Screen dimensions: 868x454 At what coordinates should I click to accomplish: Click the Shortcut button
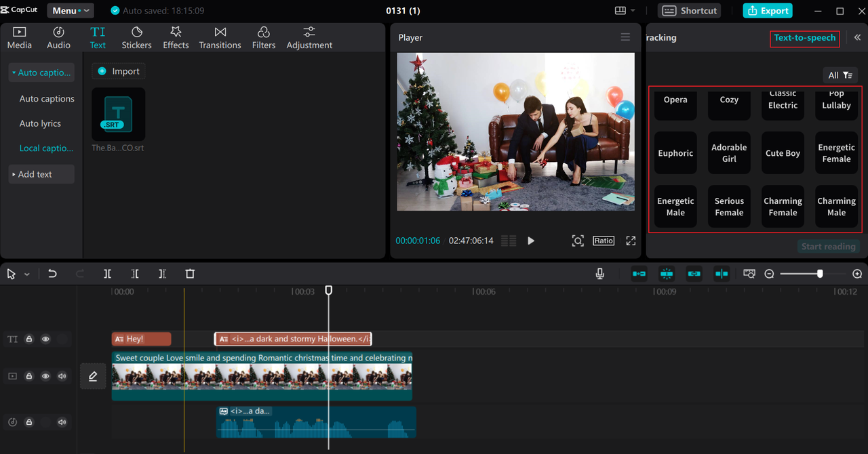coord(690,11)
